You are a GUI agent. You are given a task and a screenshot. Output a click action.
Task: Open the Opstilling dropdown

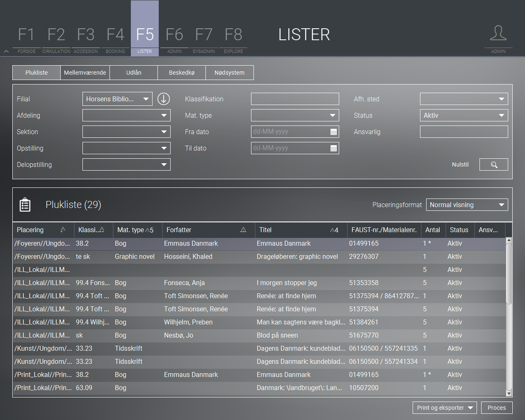tap(126, 148)
